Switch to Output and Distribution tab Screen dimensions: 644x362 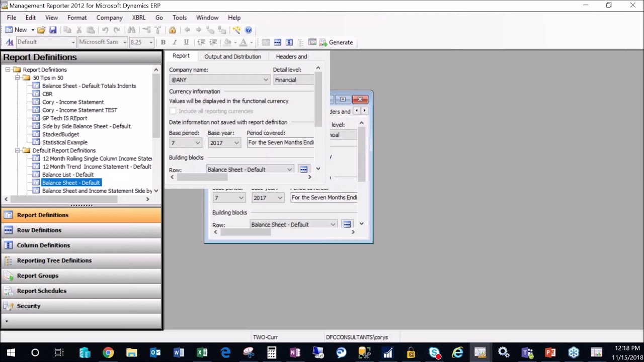[232, 57]
